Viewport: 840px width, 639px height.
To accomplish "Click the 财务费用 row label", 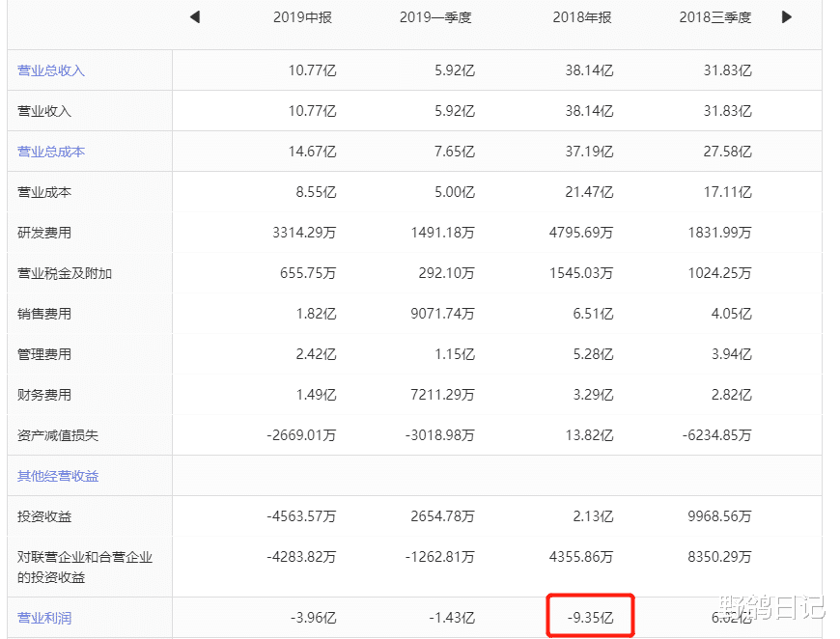I will (x=44, y=395).
